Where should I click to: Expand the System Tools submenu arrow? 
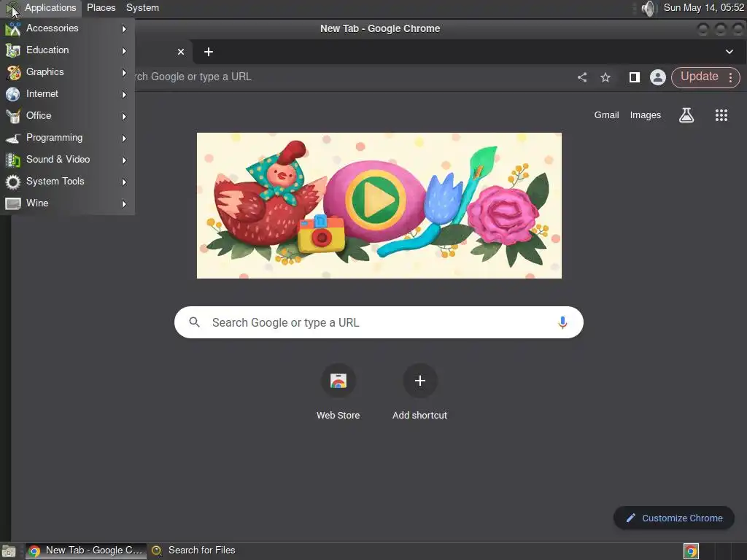(124, 182)
